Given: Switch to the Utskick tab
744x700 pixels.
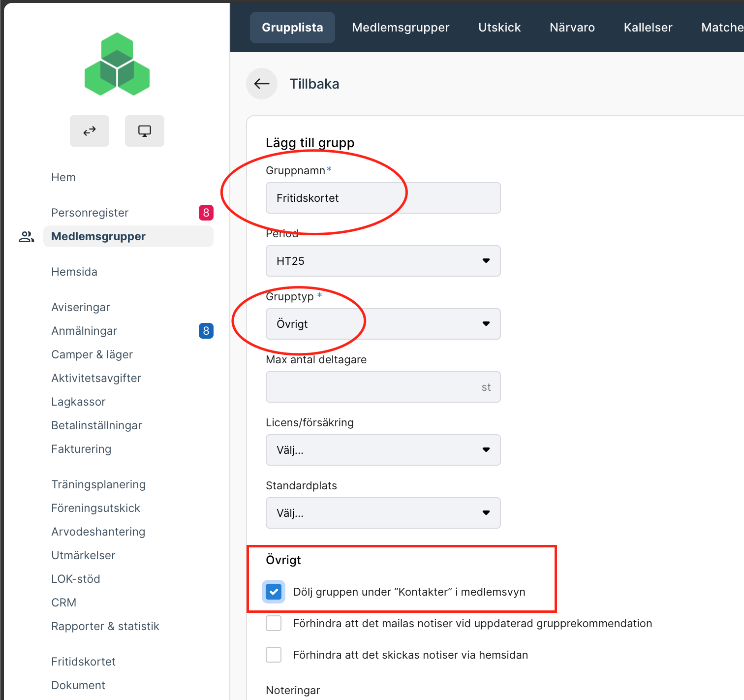Looking at the screenshot, I should click(499, 28).
